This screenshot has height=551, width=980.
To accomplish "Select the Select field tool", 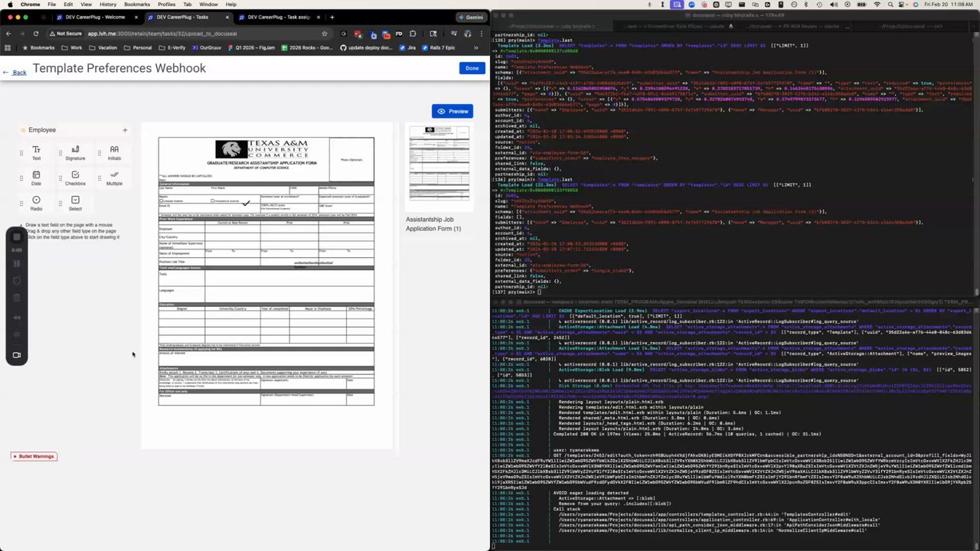I will pos(75,203).
